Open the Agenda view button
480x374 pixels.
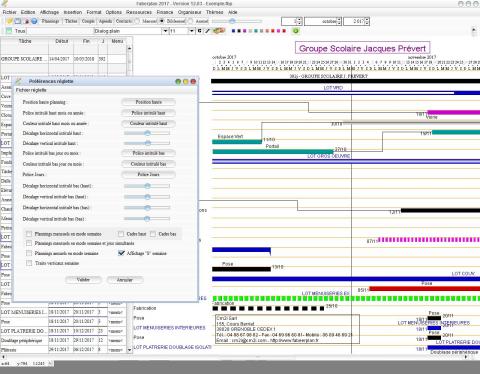coord(105,21)
